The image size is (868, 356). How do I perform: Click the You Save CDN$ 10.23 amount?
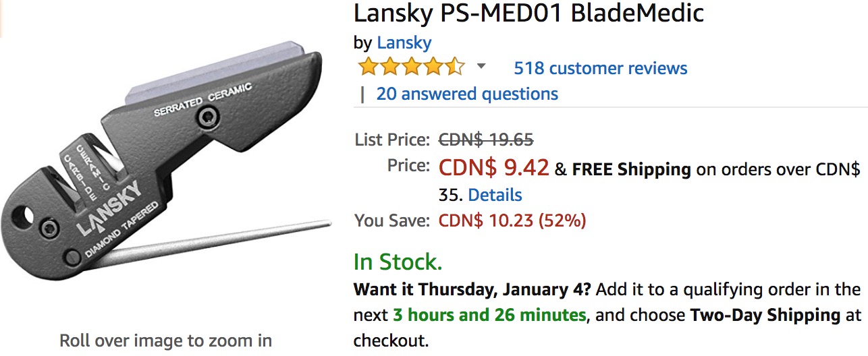click(512, 220)
